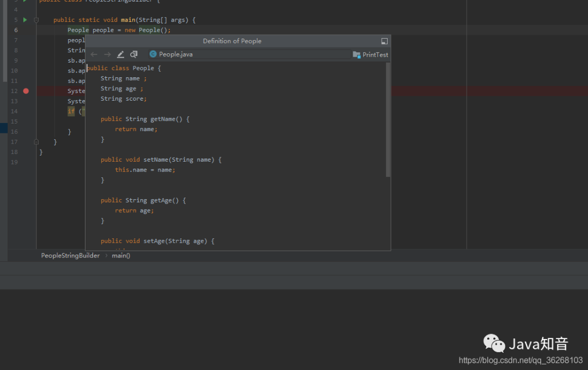Click 'return age;' statement
This screenshot has width=588, height=370.
[x=134, y=211]
